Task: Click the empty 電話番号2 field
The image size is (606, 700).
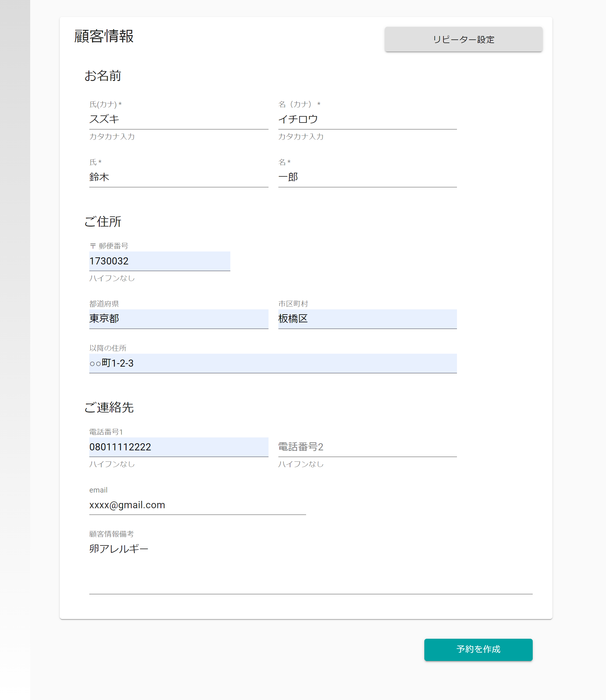Action: tap(367, 447)
